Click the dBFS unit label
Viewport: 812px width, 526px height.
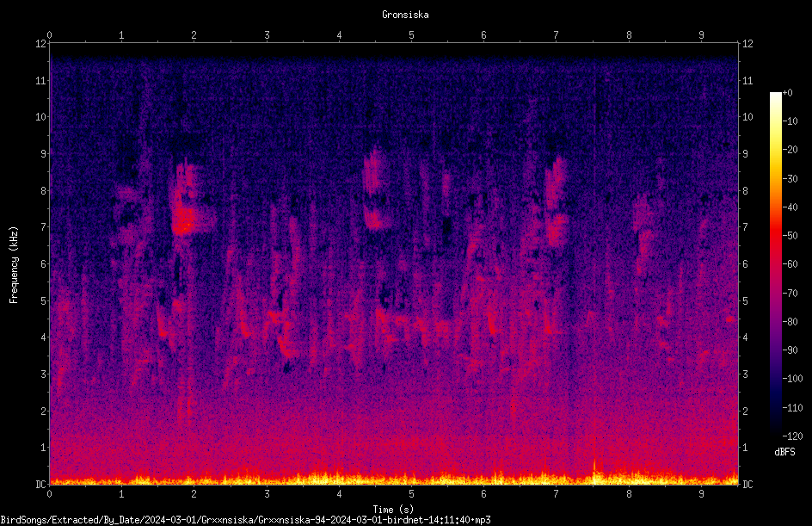[784, 452]
